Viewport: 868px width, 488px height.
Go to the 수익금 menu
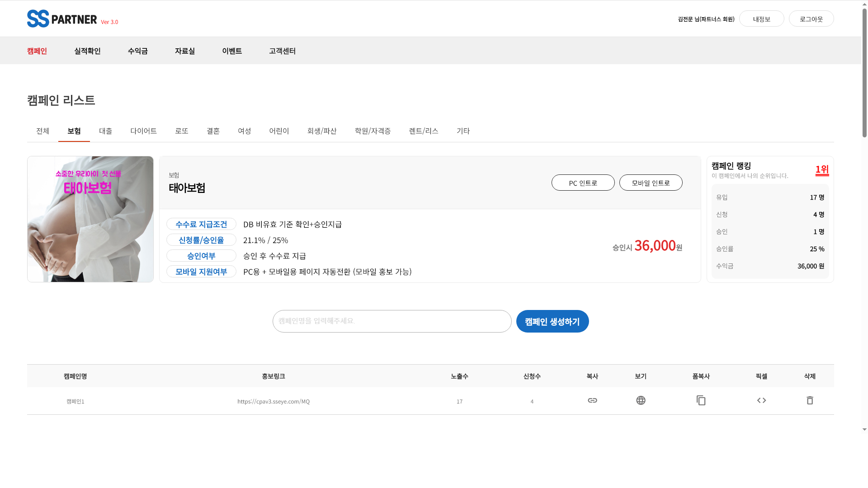click(137, 51)
